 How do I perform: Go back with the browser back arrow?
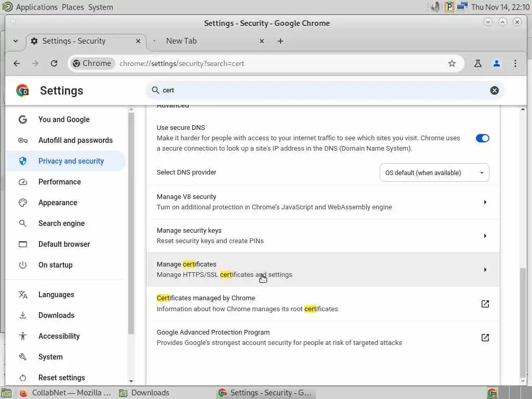click(x=17, y=63)
